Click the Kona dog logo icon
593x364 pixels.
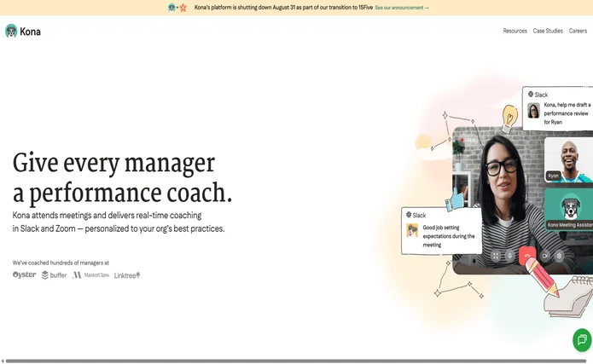11,32
